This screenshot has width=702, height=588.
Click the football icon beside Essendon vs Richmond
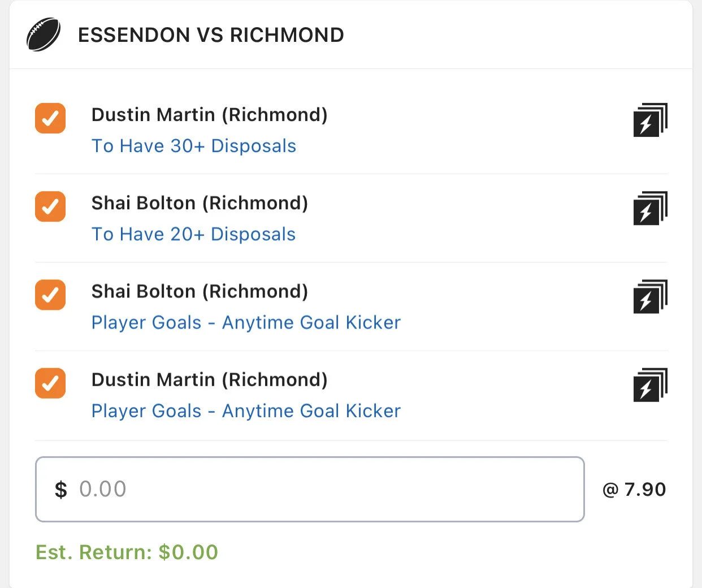[43, 34]
